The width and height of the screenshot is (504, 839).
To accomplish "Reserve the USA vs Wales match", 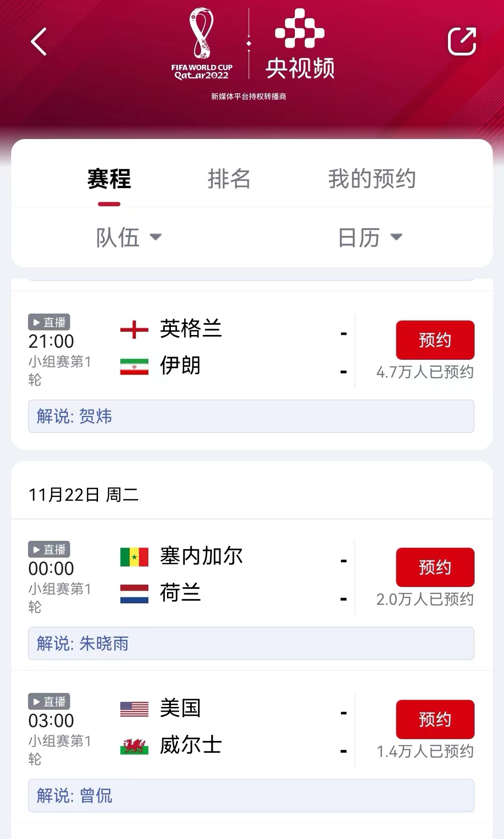I will coord(435,720).
